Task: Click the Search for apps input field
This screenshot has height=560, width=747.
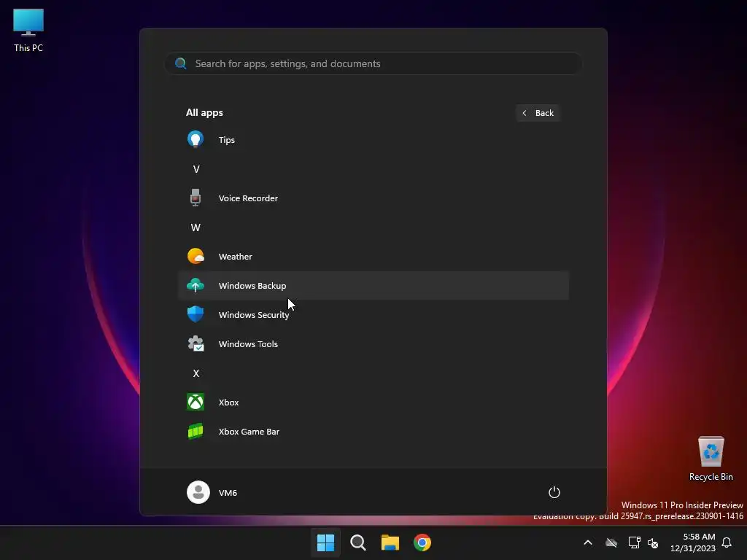Action: [373, 63]
